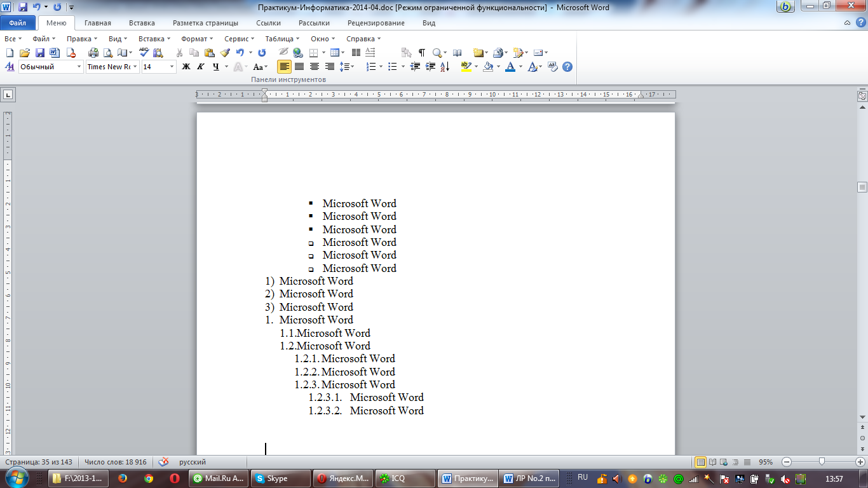Click the Styles AA icon left of Обычный

point(10,66)
